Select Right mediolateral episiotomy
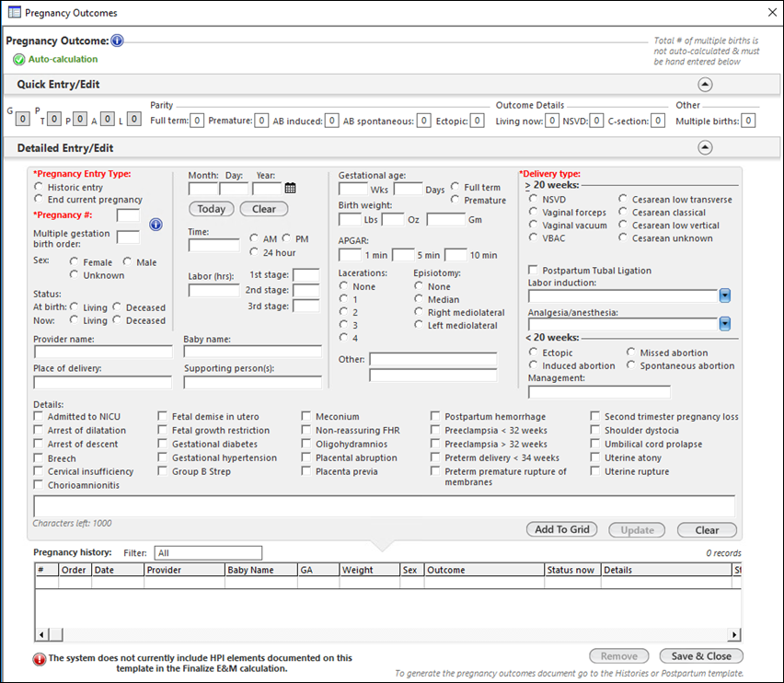 click(419, 311)
